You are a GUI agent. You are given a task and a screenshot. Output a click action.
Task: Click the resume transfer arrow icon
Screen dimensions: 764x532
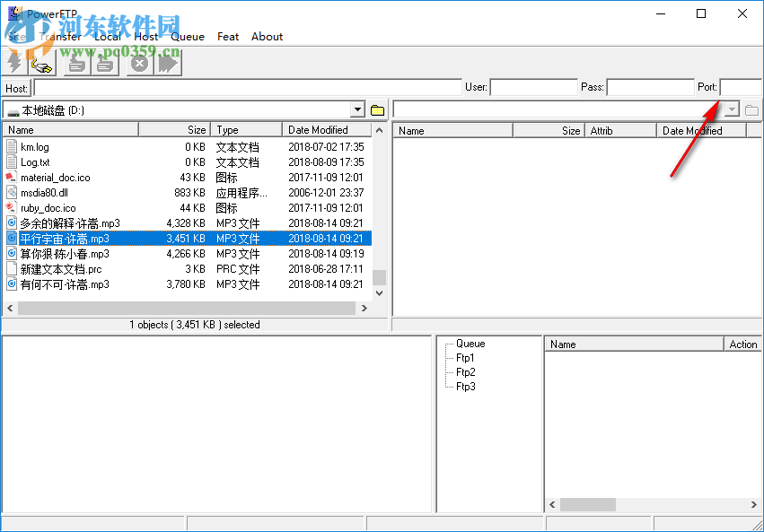point(168,64)
